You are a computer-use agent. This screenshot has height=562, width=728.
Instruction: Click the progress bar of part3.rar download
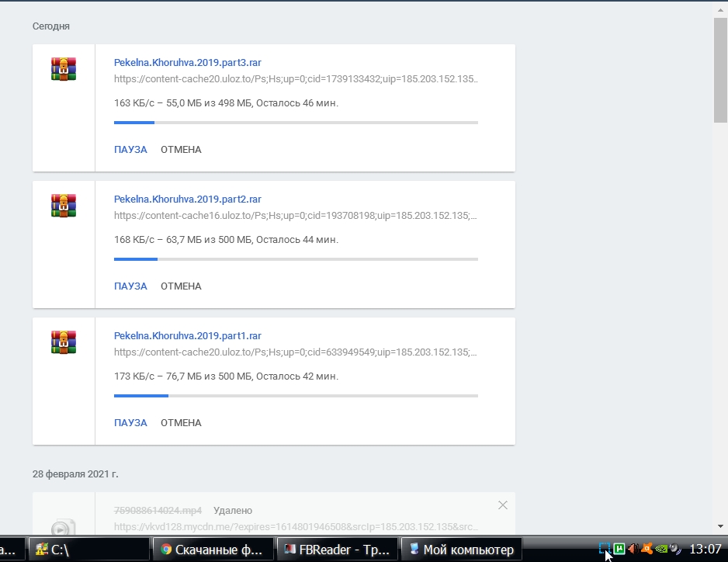point(296,123)
